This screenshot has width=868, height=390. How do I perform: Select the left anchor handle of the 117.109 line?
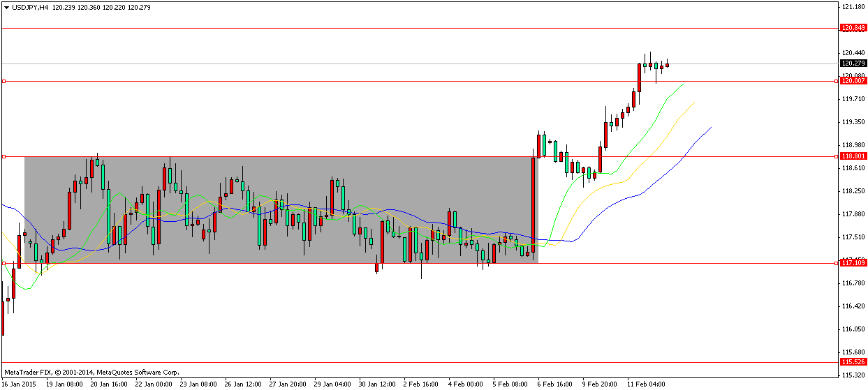point(4,263)
